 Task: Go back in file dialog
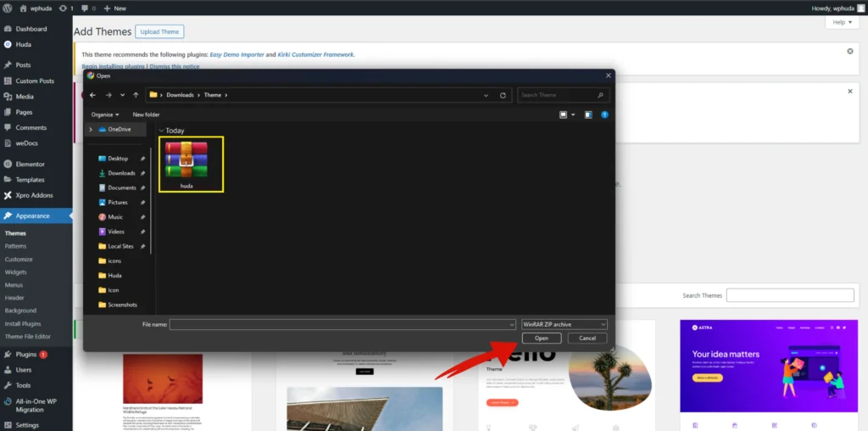pos(93,95)
